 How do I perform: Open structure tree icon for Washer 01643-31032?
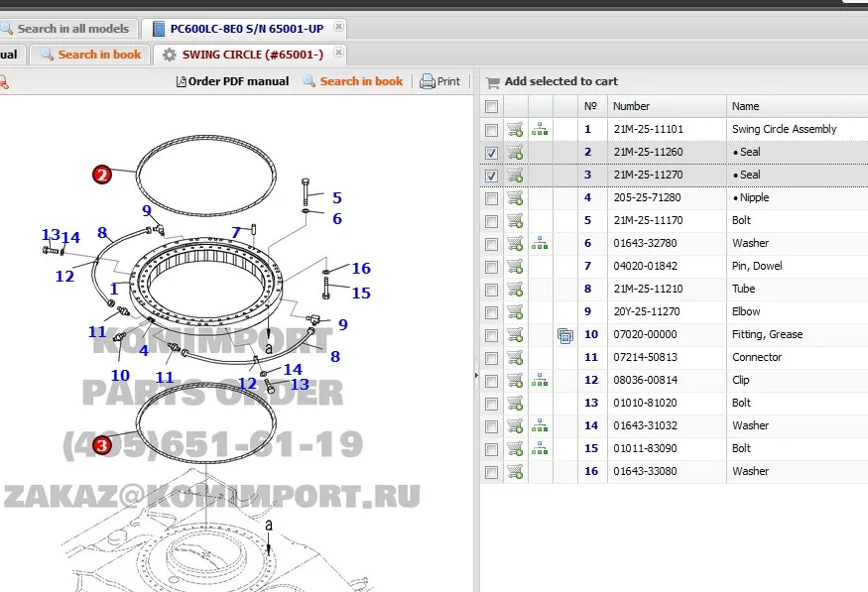(x=540, y=426)
